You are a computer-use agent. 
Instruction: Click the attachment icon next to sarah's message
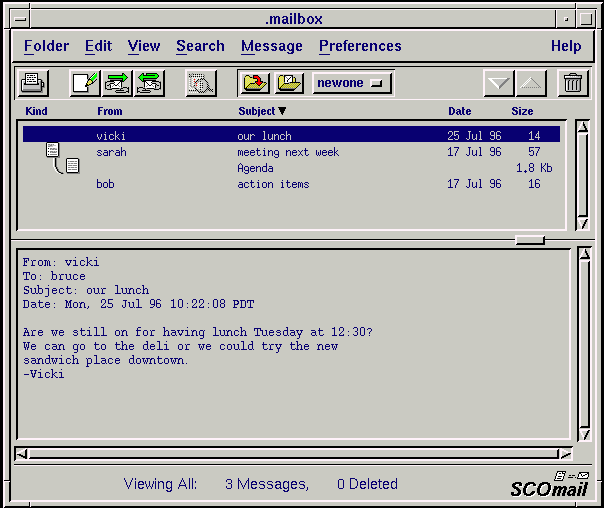click(x=53, y=152)
